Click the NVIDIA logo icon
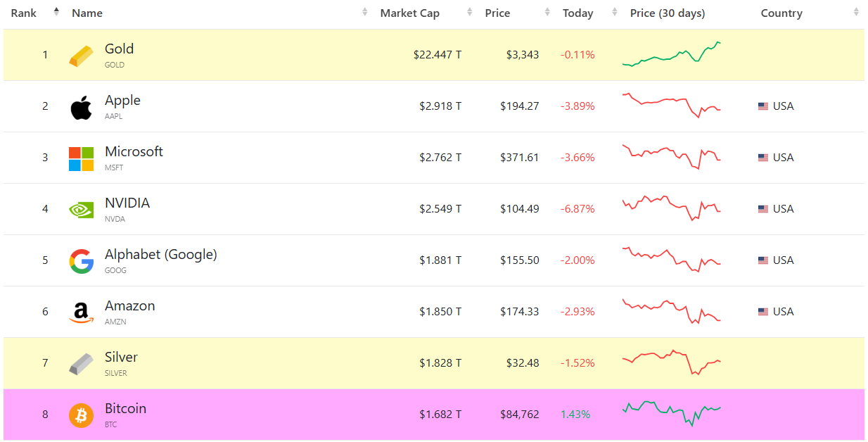Viewport: 868px width, 442px height. [81, 210]
